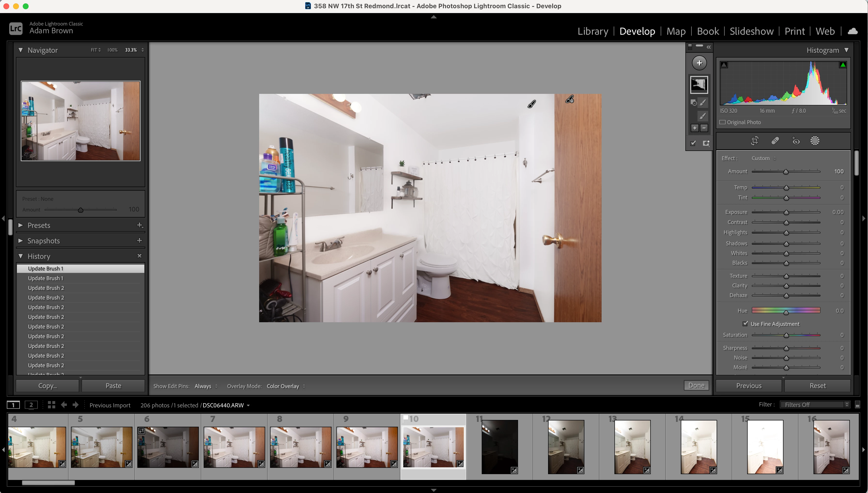
Task: Click the Masking dotted-circle tool
Action: [x=815, y=141]
